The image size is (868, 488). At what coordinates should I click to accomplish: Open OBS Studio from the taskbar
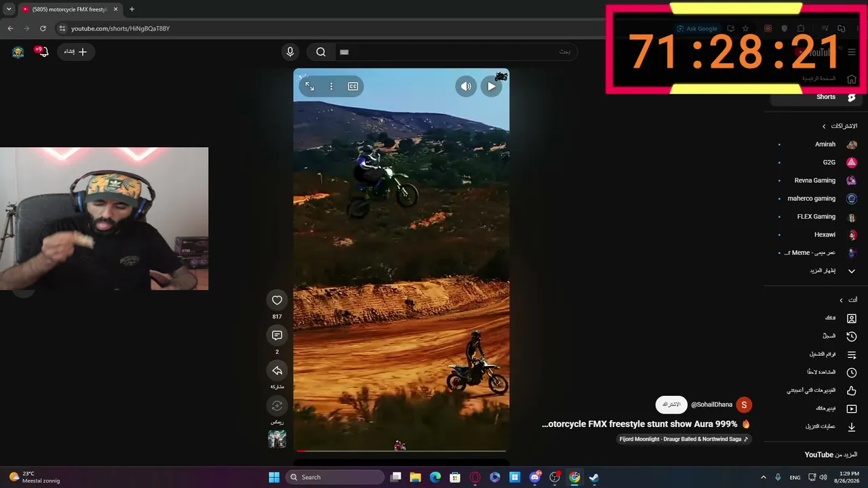click(x=555, y=477)
